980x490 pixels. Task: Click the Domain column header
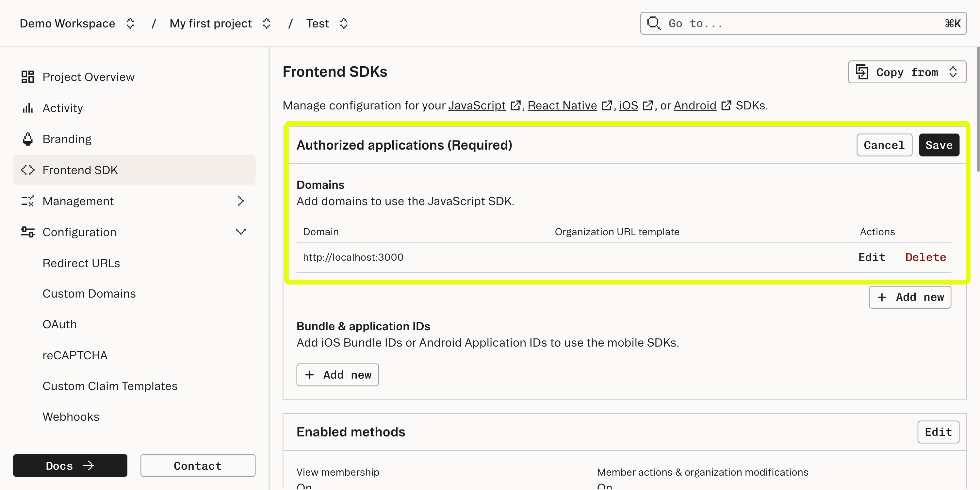[x=321, y=232]
